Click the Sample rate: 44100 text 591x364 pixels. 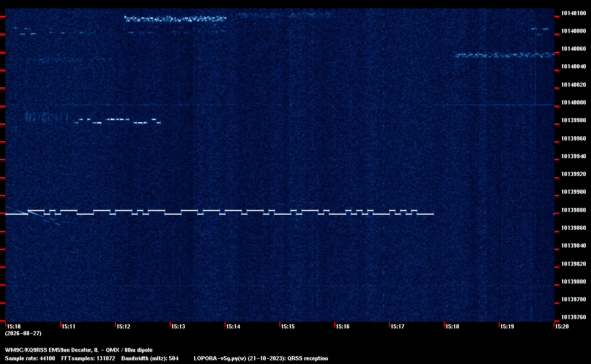30,358
